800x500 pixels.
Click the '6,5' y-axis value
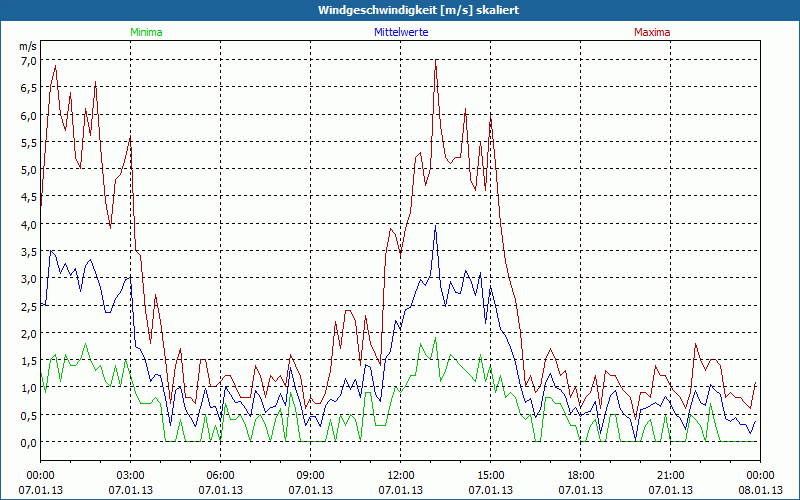tap(29, 88)
